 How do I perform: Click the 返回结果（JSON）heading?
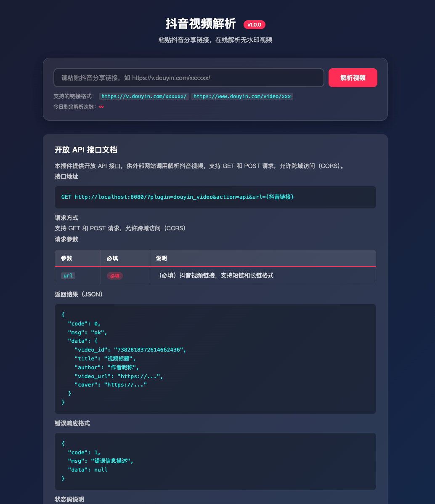(x=79, y=294)
